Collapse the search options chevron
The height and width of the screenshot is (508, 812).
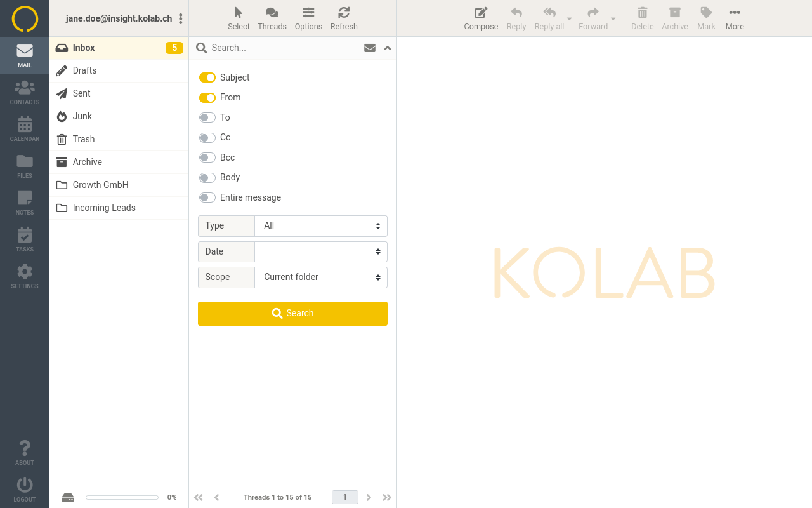click(388, 48)
